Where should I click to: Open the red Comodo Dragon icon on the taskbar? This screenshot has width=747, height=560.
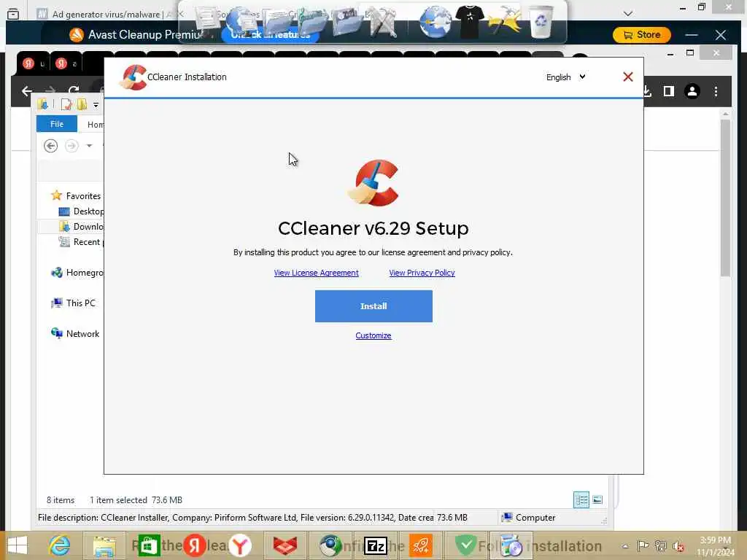click(x=285, y=545)
